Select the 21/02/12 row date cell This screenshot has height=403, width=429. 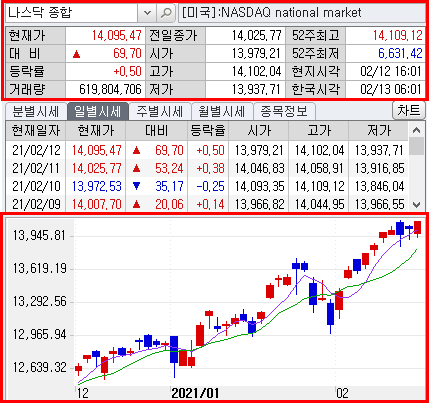[36, 150]
